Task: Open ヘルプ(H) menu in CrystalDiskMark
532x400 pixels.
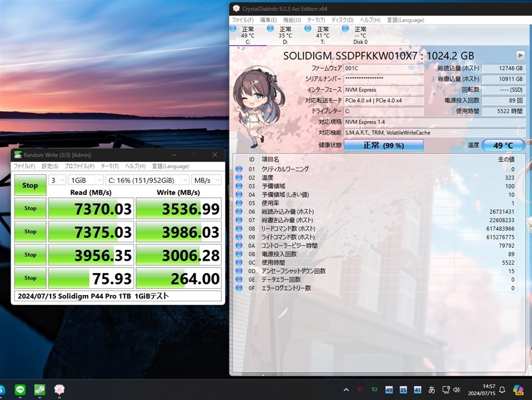Action: pos(135,166)
